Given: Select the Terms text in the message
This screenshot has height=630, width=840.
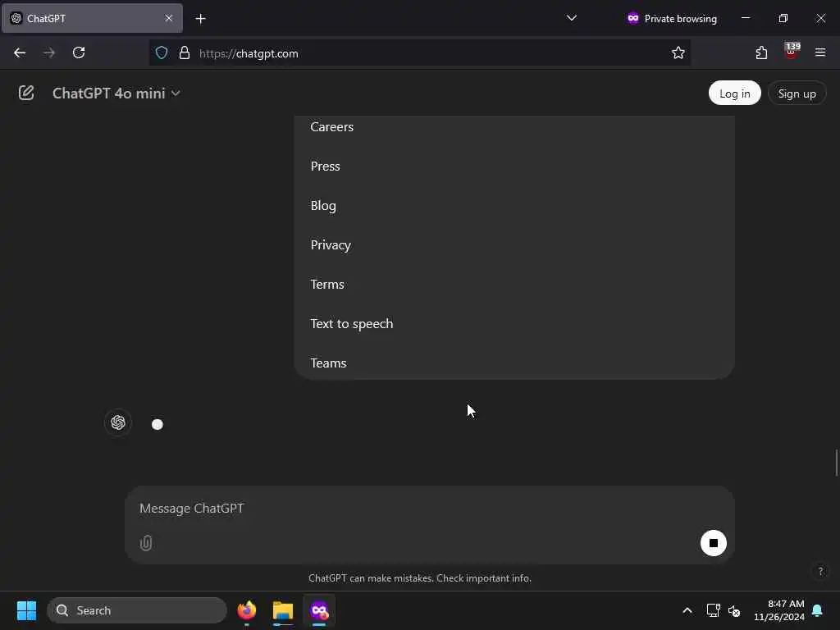Looking at the screenshot, I should click(326, 285).
